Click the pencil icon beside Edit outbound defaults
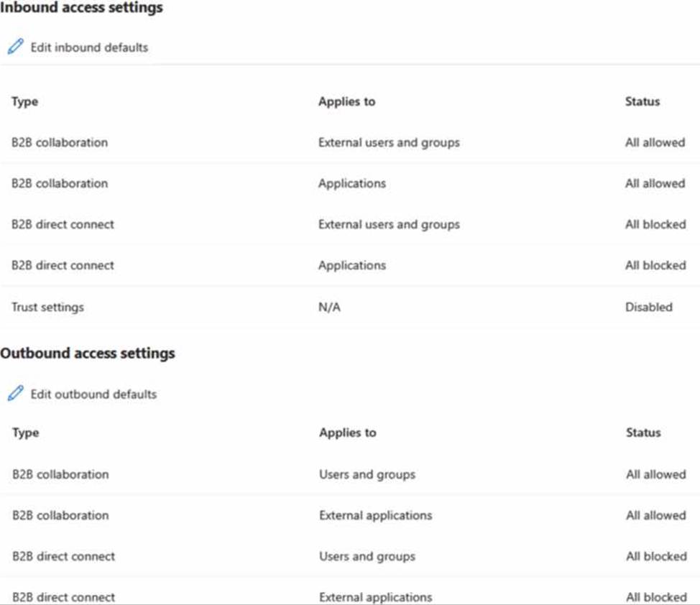 (15, 394)
